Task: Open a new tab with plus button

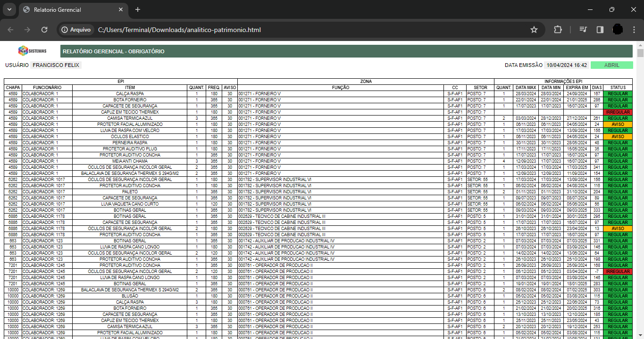Action: (x=138, y=9)
